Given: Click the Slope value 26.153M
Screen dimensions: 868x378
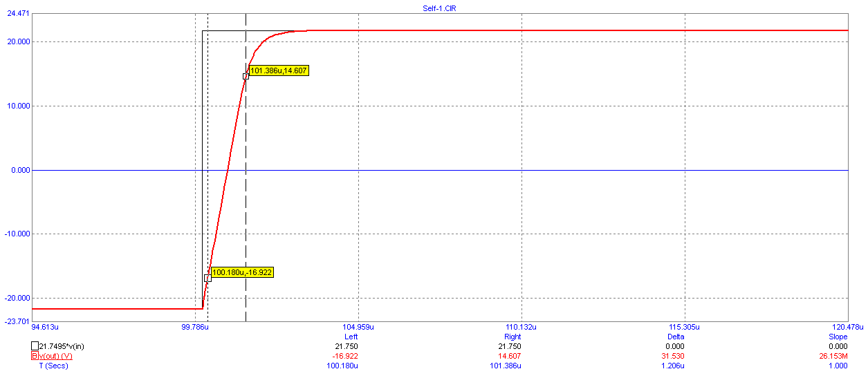Looking at the screenshot, I should (834, 356).
